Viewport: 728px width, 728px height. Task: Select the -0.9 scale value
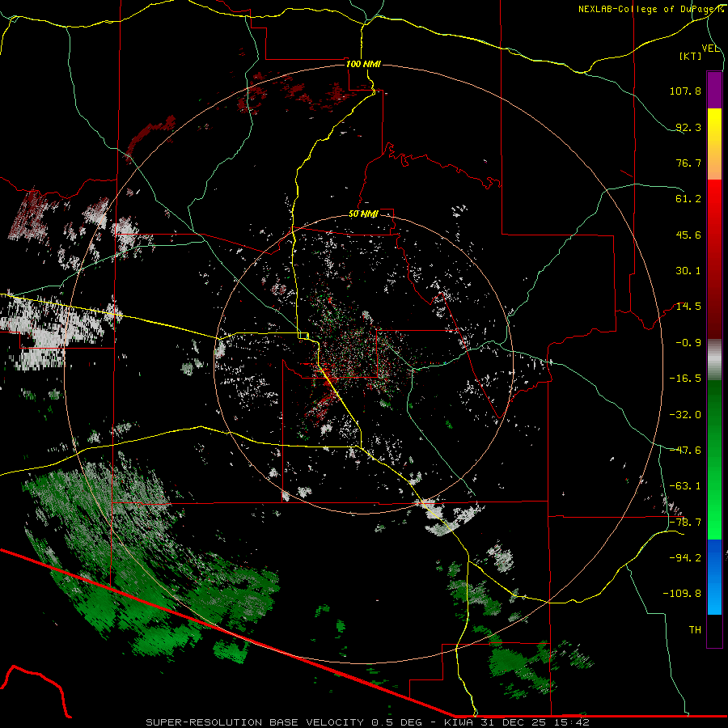(x=688, y=343)
